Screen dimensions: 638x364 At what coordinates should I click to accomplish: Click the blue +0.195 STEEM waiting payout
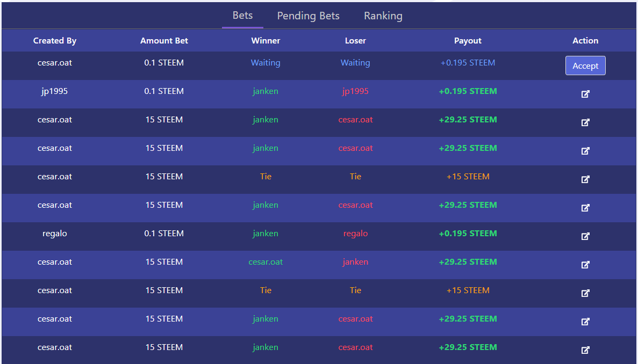[468, 63]
